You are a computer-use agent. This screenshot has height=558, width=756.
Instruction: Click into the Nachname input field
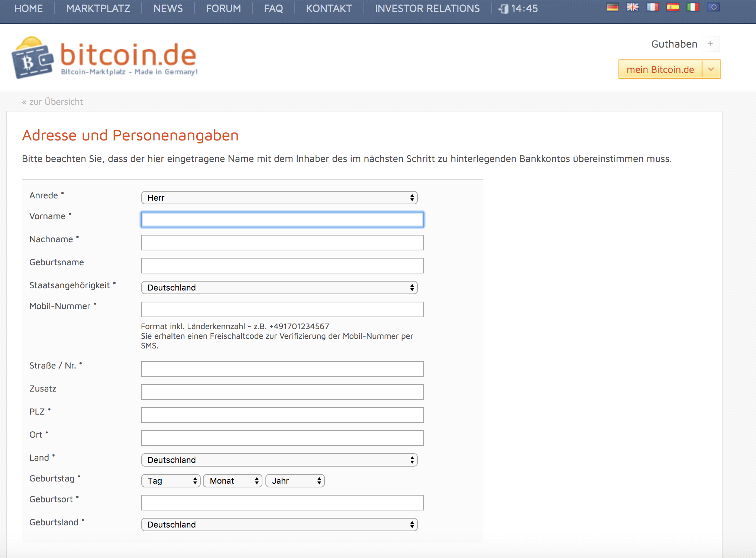(282, 243)
